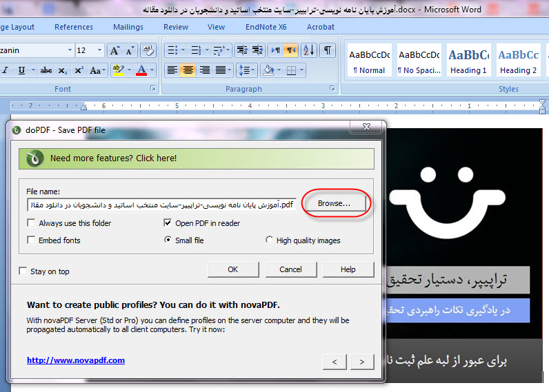Tick the Stay on top checkbox
The image size is (549, 392).
click(23, 271)
